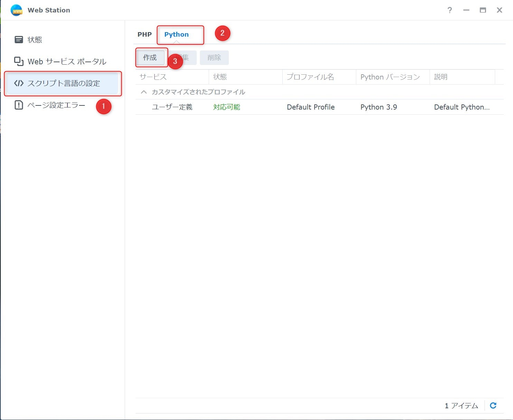Open the help question mark icon

point(449,10)
